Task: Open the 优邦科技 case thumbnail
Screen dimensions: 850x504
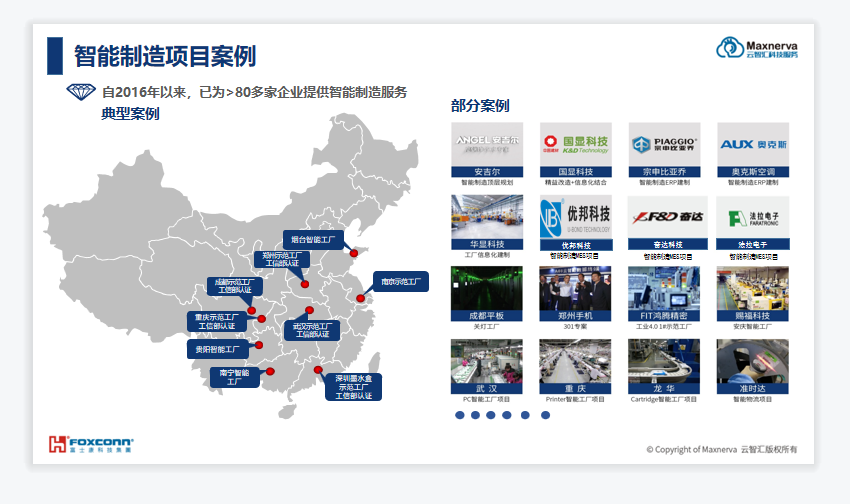Action: pyautogui.click(x=576, y=223)
